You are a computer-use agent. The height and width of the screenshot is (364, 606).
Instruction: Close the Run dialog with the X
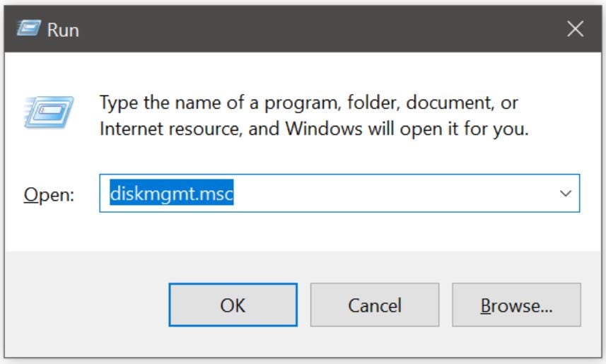click(575, 29)
